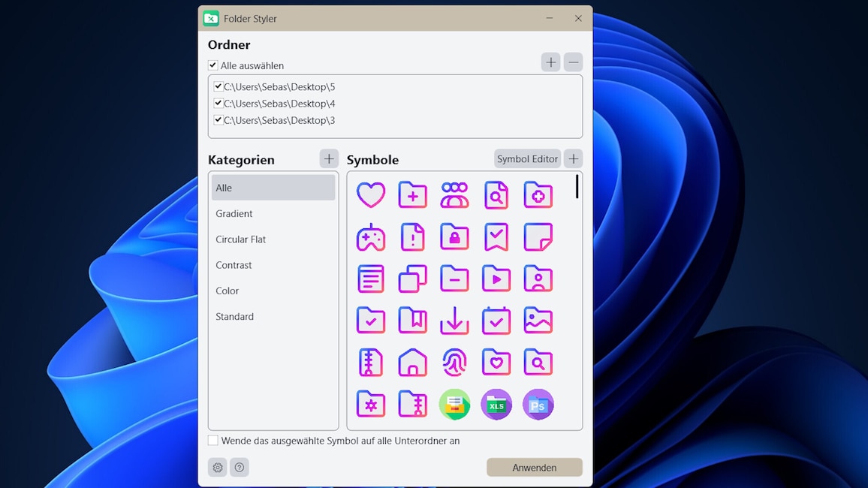
Task: Select the fingerprint symbol
Action: point(454,363)
